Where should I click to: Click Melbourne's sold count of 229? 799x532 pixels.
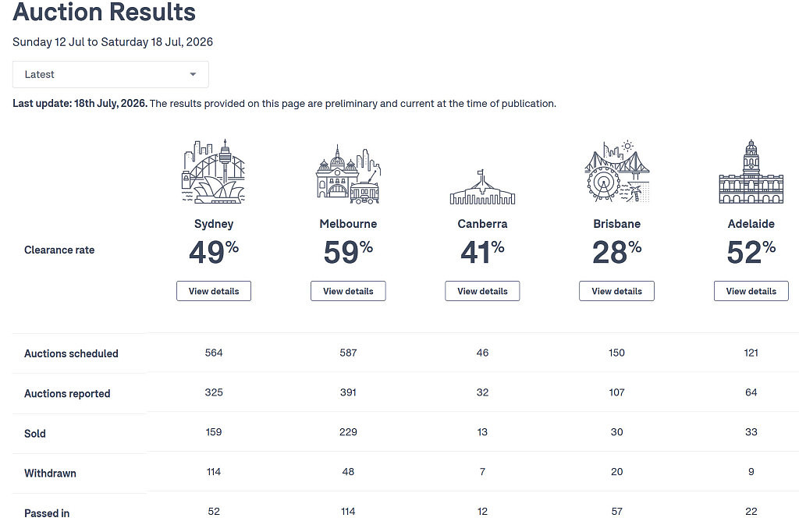[348, 432]
